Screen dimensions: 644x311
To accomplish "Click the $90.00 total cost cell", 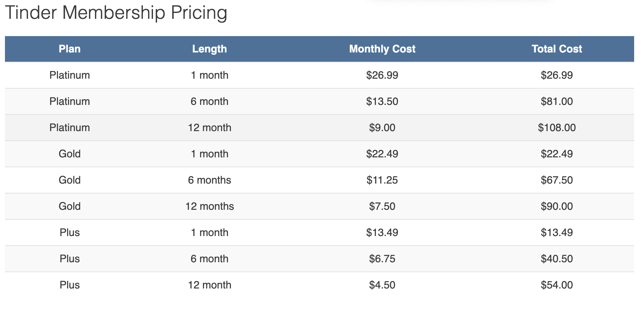I will 557,206.
